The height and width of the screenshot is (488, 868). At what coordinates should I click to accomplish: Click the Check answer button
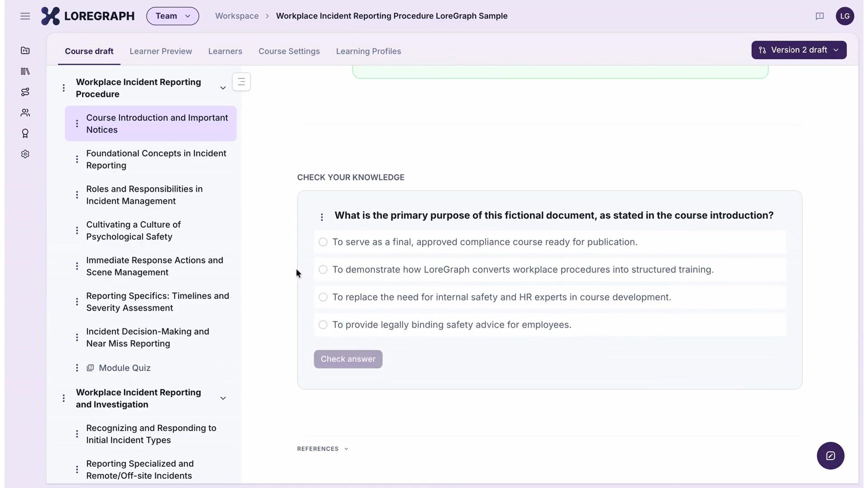pos(348,359)
